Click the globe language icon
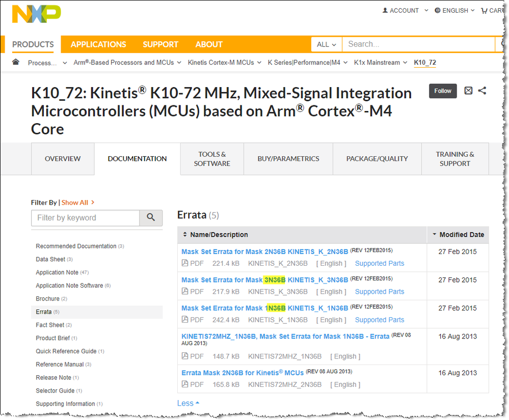509x420 pixels. (x=438, y=10)
